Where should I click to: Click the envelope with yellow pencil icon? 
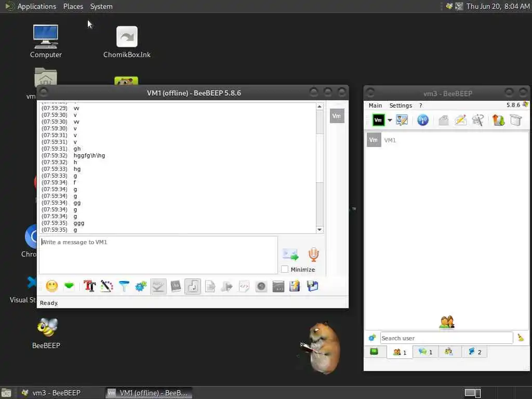coord(461,120)
